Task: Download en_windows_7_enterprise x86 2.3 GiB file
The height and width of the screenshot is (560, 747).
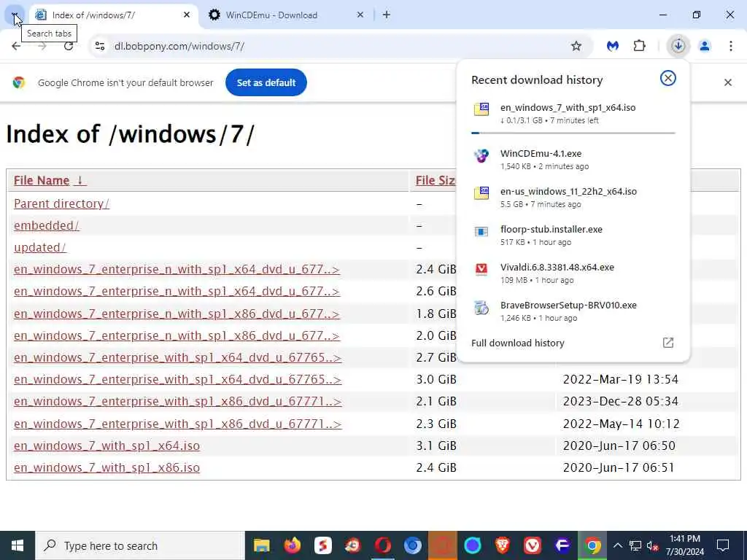Action: (178, 424)
